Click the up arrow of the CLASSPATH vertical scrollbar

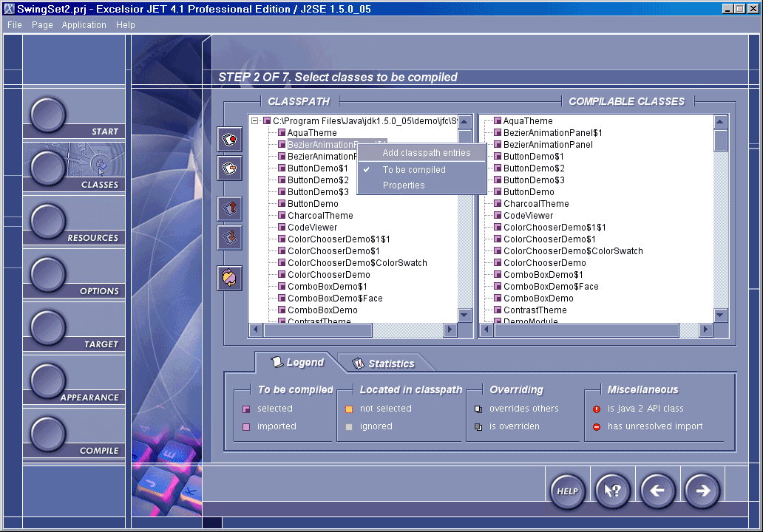click(465, 122)
